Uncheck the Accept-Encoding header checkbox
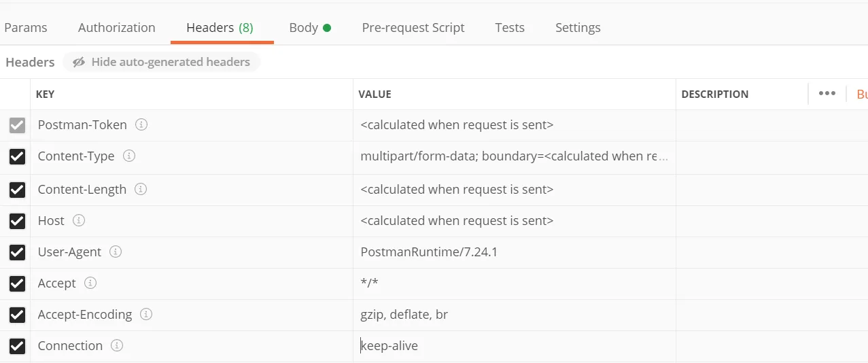 [x=17, y=315]
